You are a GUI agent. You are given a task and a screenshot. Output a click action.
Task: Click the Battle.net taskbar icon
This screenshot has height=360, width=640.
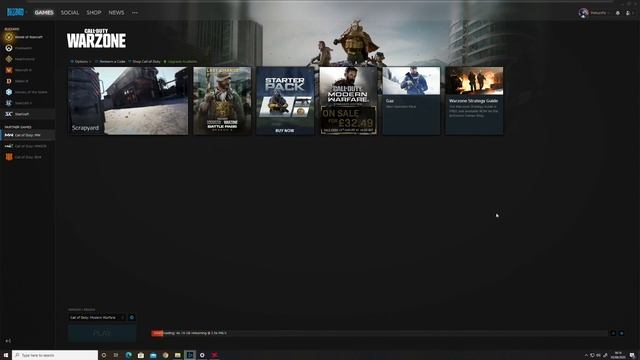click(x=190, y=355)
